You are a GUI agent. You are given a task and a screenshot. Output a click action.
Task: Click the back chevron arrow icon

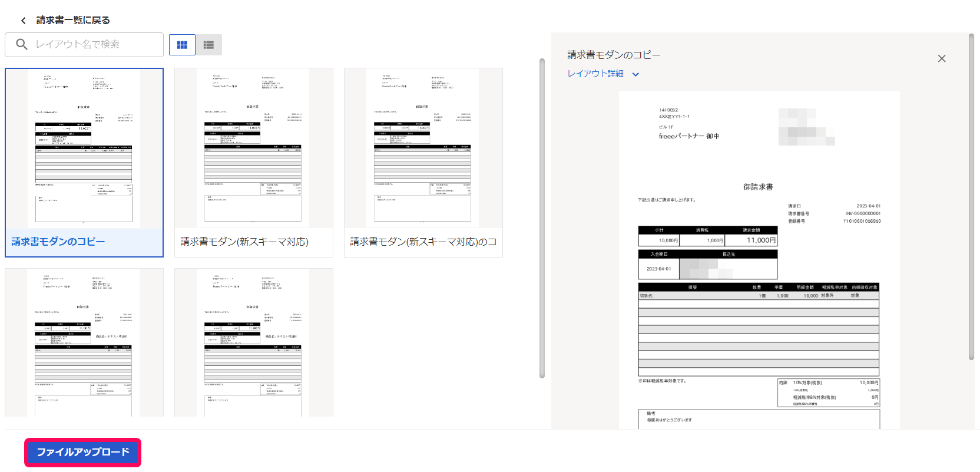[24, 21]
